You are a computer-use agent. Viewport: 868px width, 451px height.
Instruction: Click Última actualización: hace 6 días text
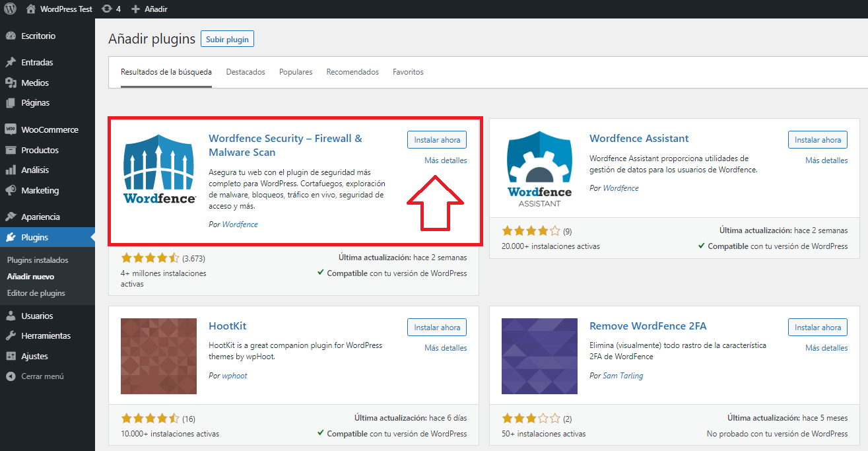click(x=411, y=418)
